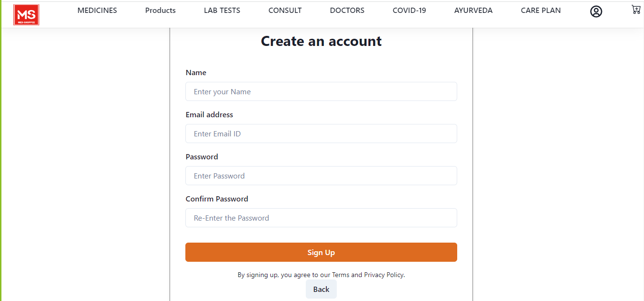Go to the COVID-19 page

tap(409, 10)
